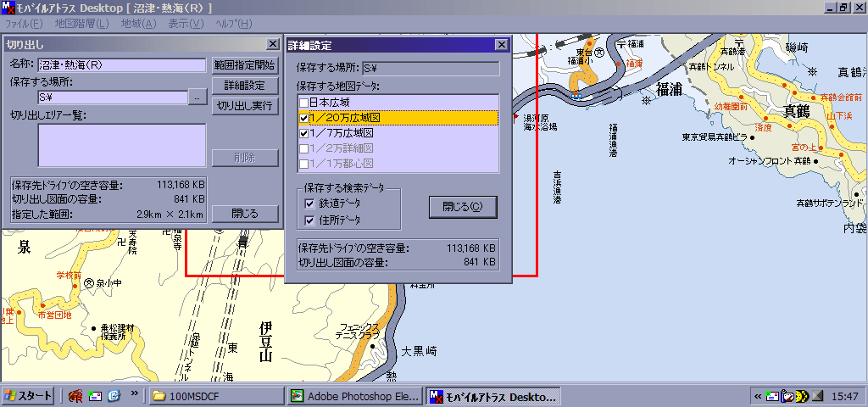Open the 地域(A) menu

point(139,24)
